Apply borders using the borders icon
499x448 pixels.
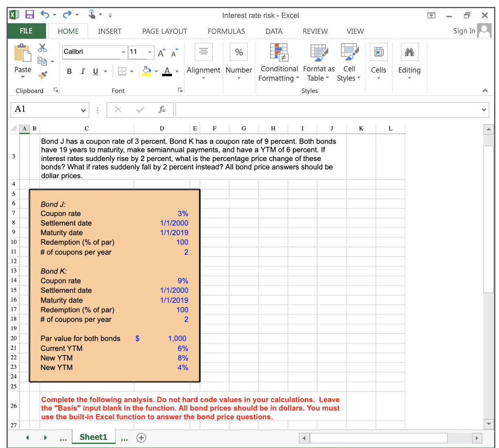tap(122, 71)
